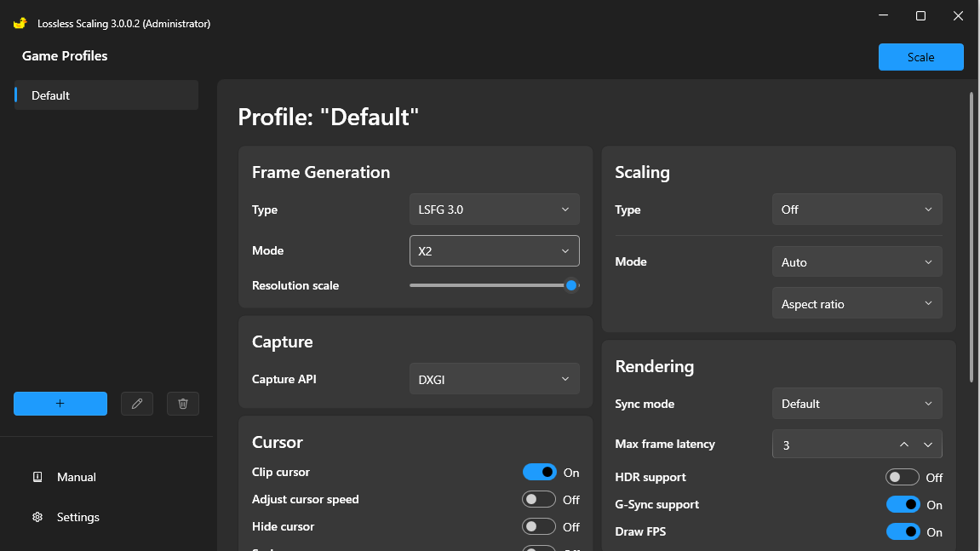
Task: Enable the HDR support toggle
Action: [903, 477]
